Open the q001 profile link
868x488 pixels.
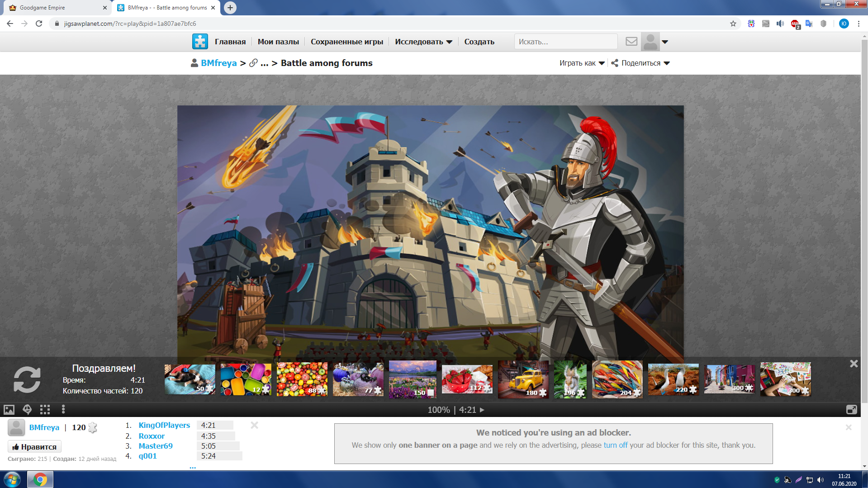pyautogui.click(x=147, y=456)
